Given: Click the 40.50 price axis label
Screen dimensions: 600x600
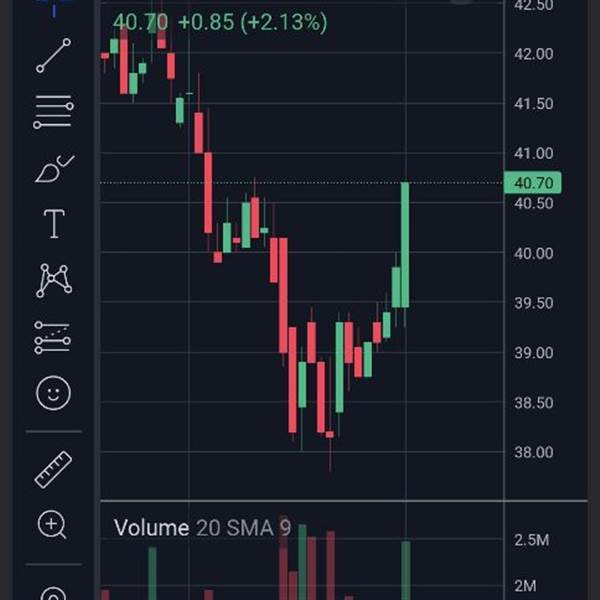Looking at the screenshot, I should pos(534,204).
